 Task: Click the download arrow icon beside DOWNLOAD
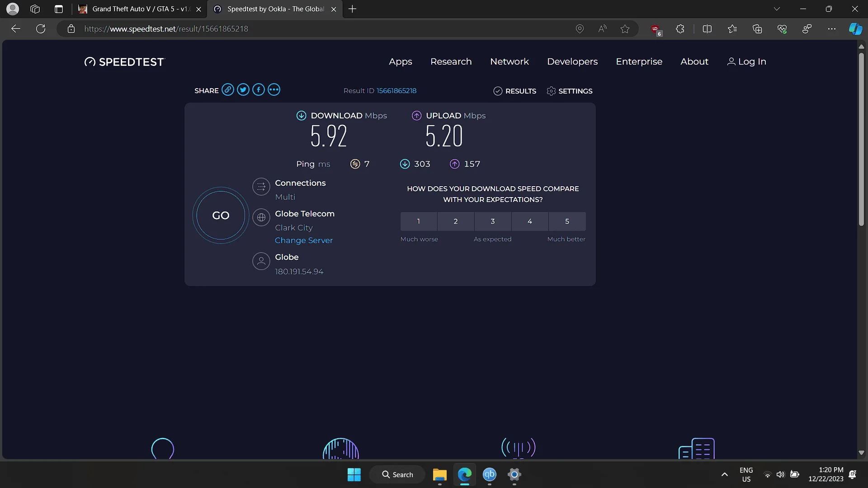point(301,116)
